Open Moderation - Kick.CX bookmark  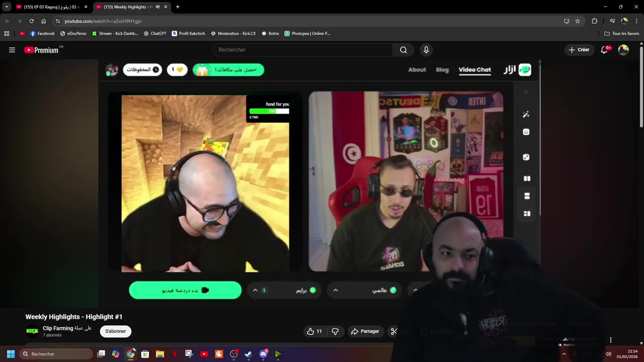click(233, 34)
